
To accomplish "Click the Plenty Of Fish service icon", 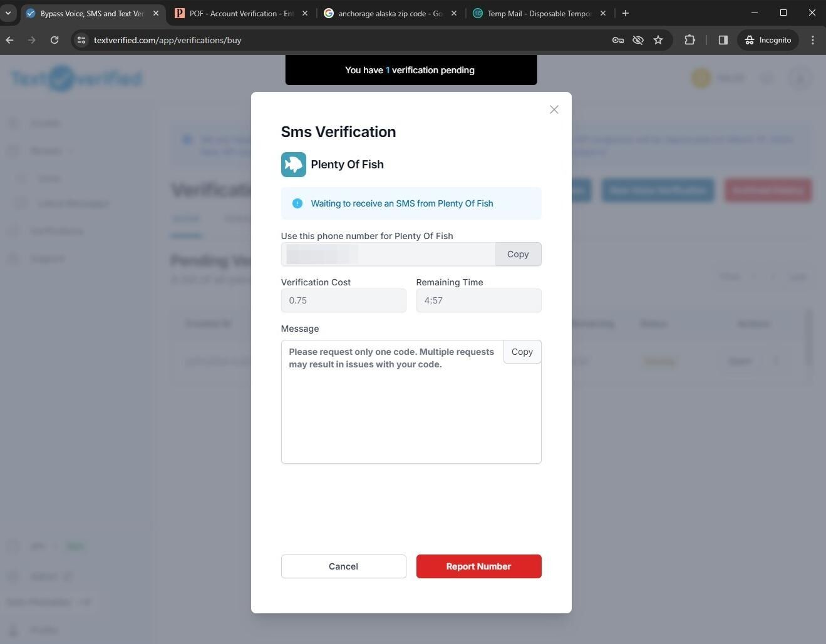I will [x=293, y=165].
